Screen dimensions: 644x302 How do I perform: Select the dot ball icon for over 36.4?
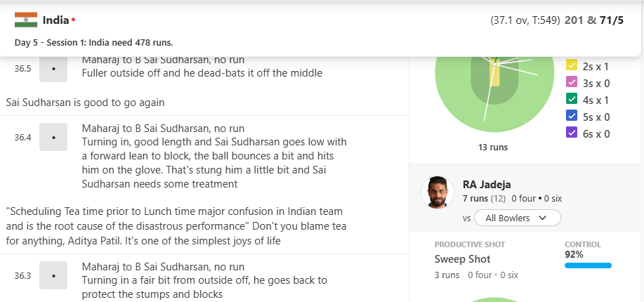[x=53, y=137]
